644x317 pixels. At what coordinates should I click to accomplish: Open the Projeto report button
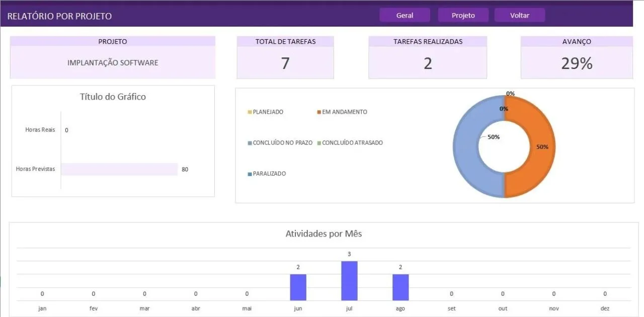click(x=463, y=15)
